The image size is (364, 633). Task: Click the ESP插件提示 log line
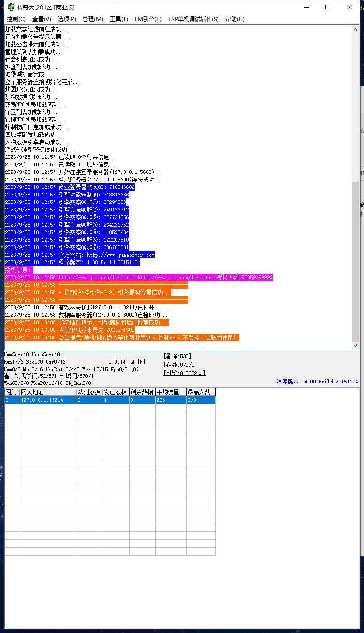86,322
